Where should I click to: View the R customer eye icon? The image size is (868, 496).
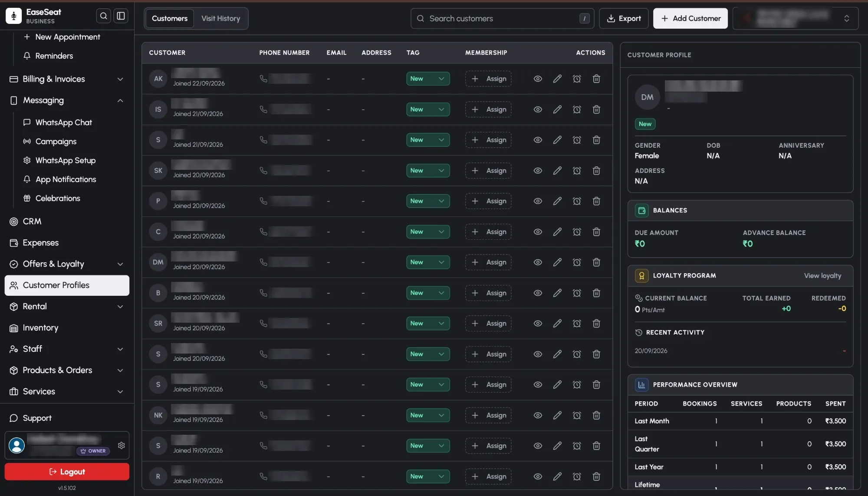pyautogui.click(x=538, y=476)
